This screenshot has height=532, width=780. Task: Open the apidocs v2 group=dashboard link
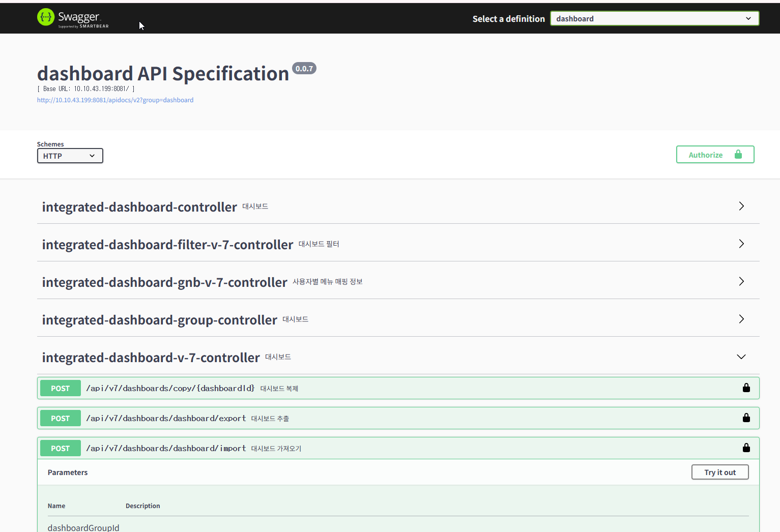[115, 100]
